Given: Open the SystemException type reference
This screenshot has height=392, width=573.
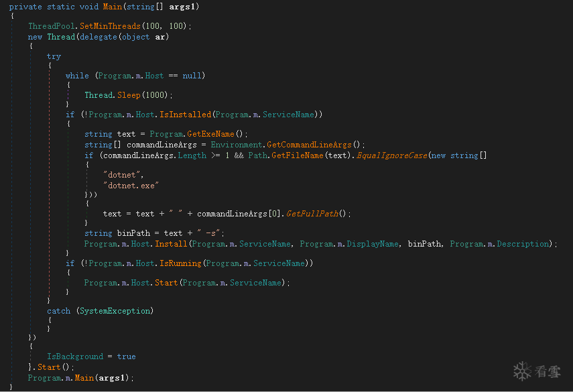Looking at the screenshot, I should pos(115,311).
